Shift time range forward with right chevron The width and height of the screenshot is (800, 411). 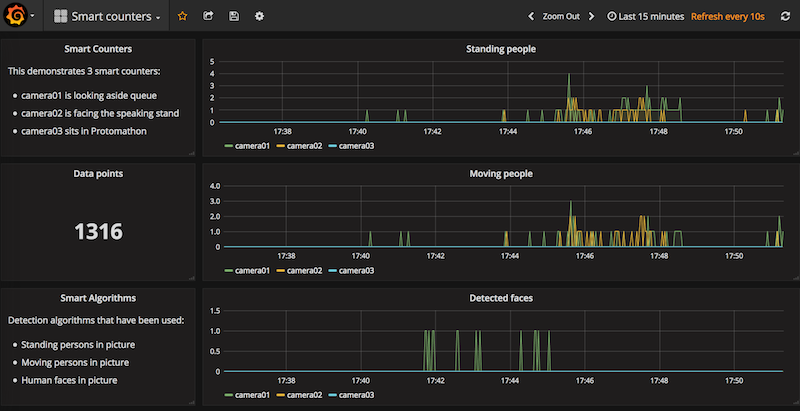(x=591, y=16)
